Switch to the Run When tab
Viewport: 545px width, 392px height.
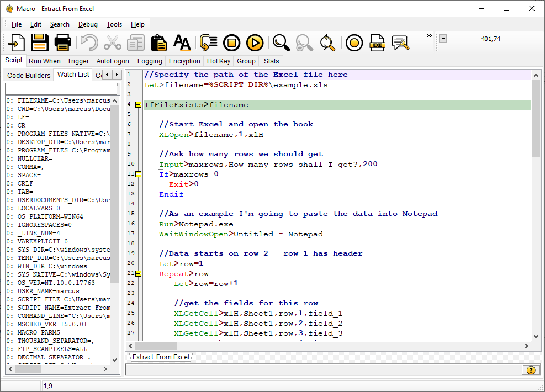pos(45,61)
